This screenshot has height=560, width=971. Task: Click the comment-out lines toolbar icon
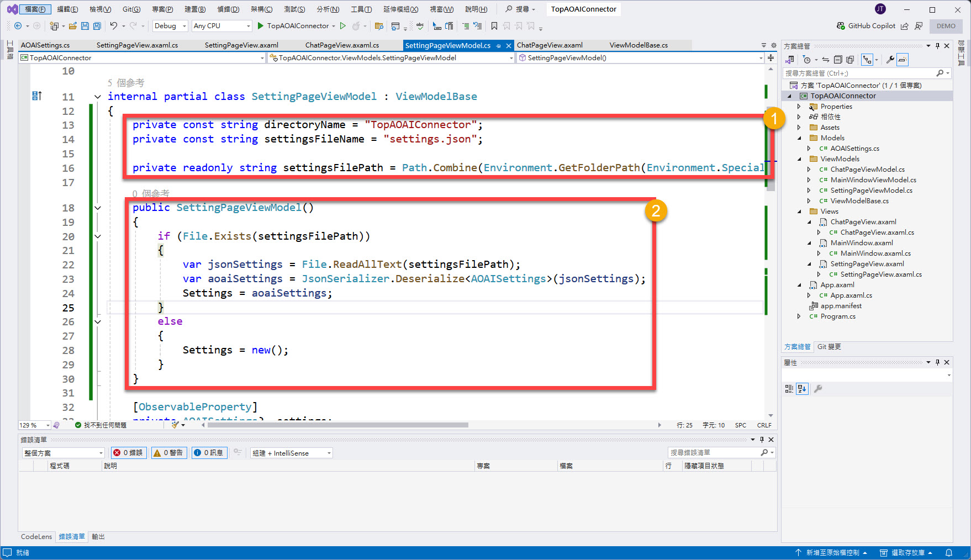tap(465, 26)
